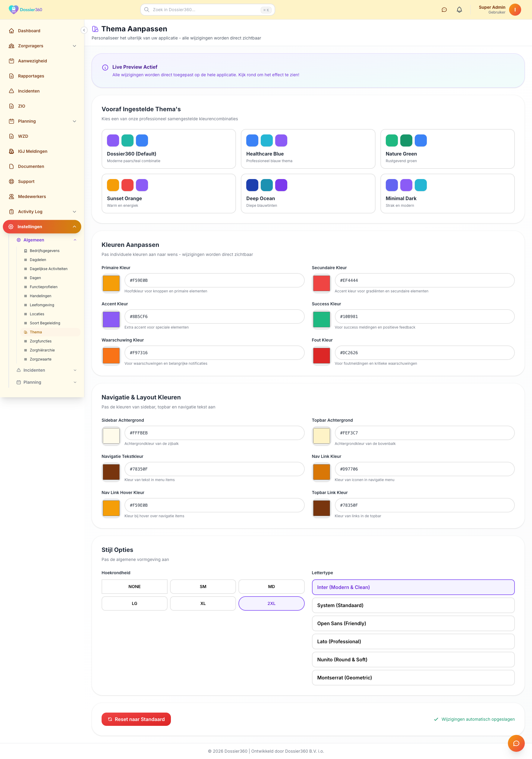Click the Super Admin avatar icon
The height and width of the screenshot is (759, 532).
(515, 10)
